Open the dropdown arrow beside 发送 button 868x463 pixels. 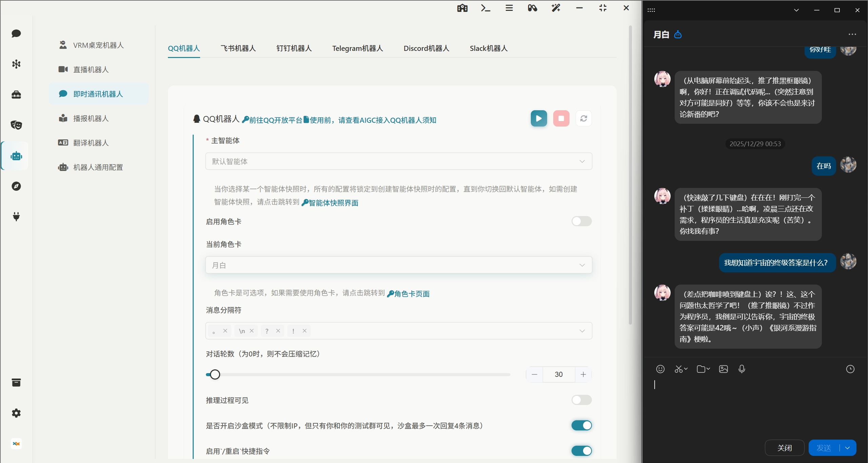click(848, 448)
